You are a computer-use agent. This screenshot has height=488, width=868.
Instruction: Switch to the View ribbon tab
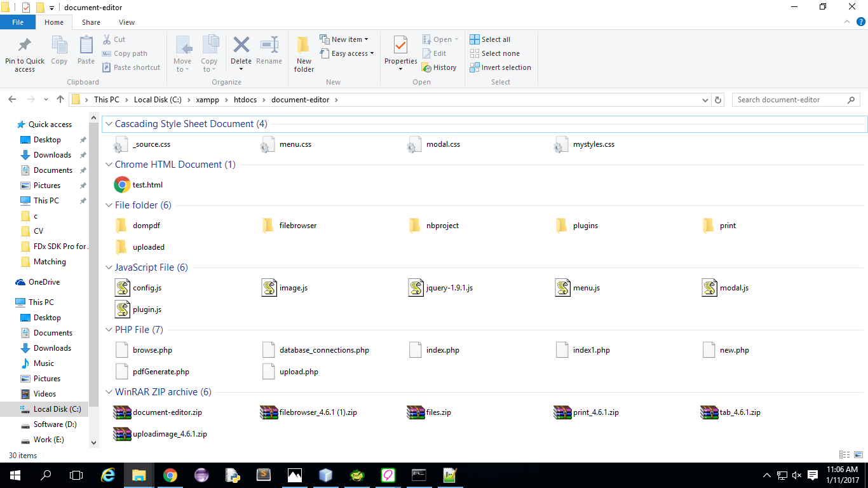tap(126, 22)
